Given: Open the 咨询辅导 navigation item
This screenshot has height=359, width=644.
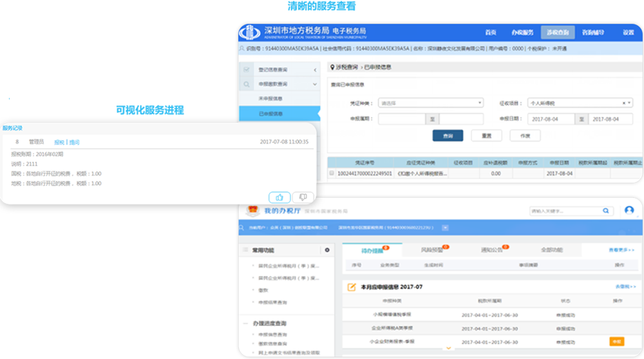Looking at the screenshot, I should click(592, 32).
